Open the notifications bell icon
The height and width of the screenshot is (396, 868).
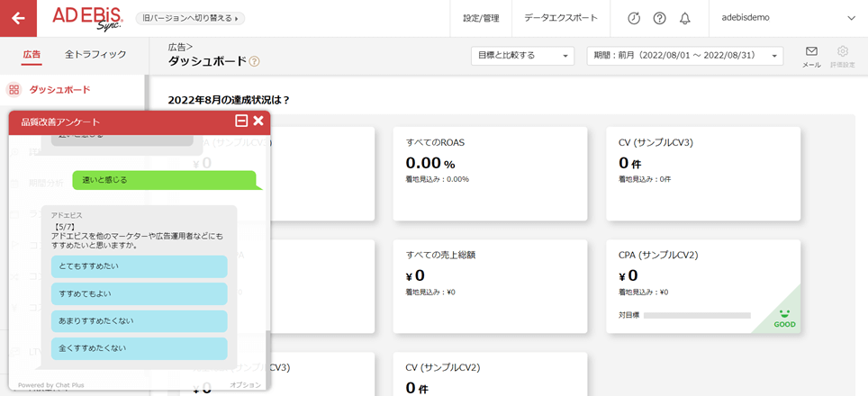coord(684,18)
